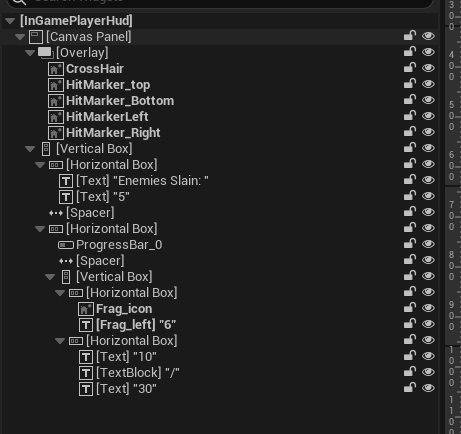Select the HitMarker_Bottom tree item
The image size is (461, 434).
[x=120, y=101]
